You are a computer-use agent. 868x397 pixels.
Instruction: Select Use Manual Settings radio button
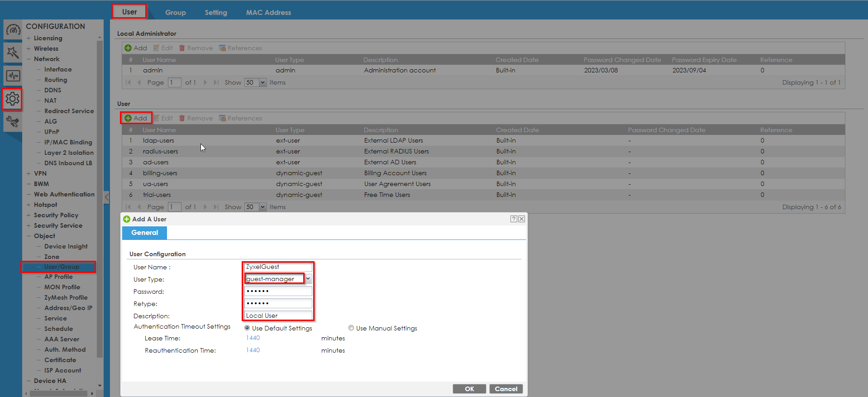(351, 328)
